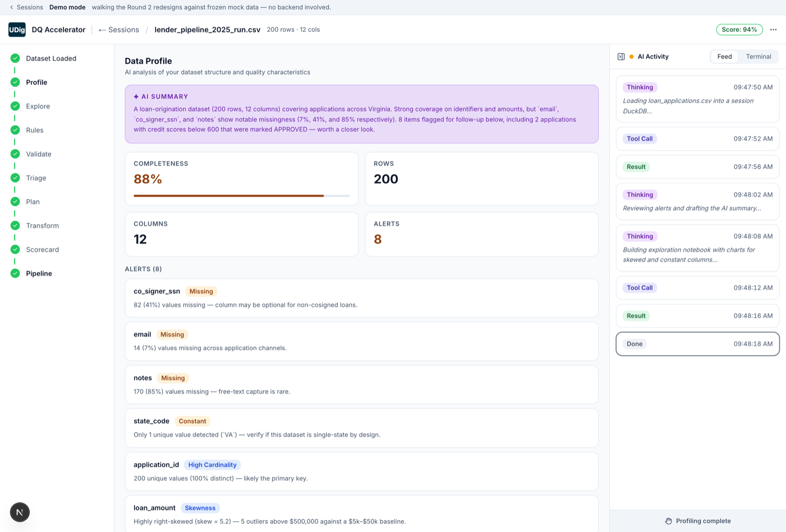Image resolution: width=786 pixels, height=532 pixels.
Task: Click the Explore step check icon
Action: [x=15, y=106]
